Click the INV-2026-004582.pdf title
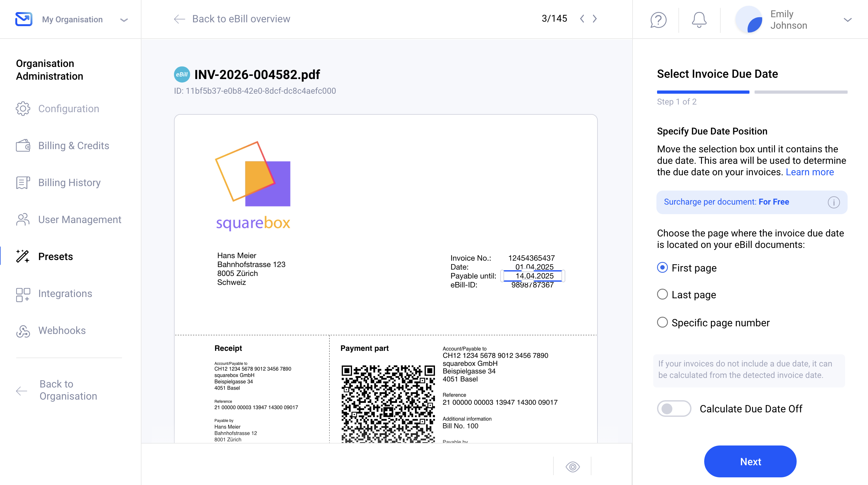 point(257,75)
